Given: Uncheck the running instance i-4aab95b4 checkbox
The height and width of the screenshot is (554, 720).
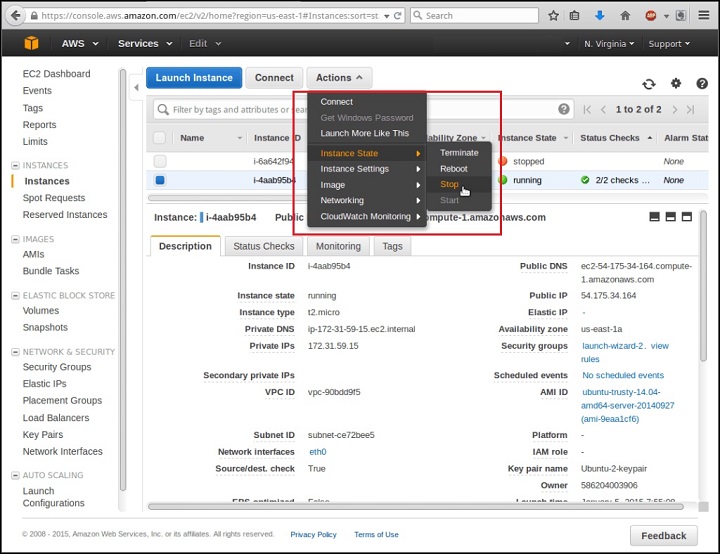Looking at the screenshot, I should pos(160,180).
